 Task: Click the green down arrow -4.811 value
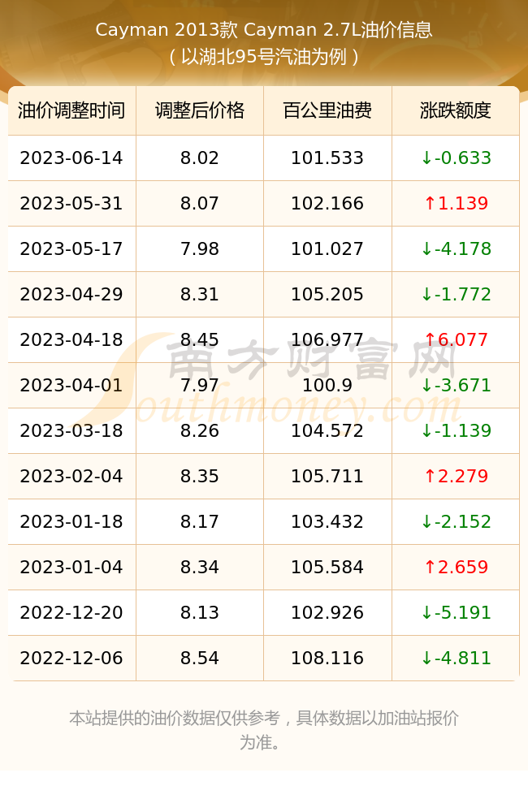tap(456, 659)
